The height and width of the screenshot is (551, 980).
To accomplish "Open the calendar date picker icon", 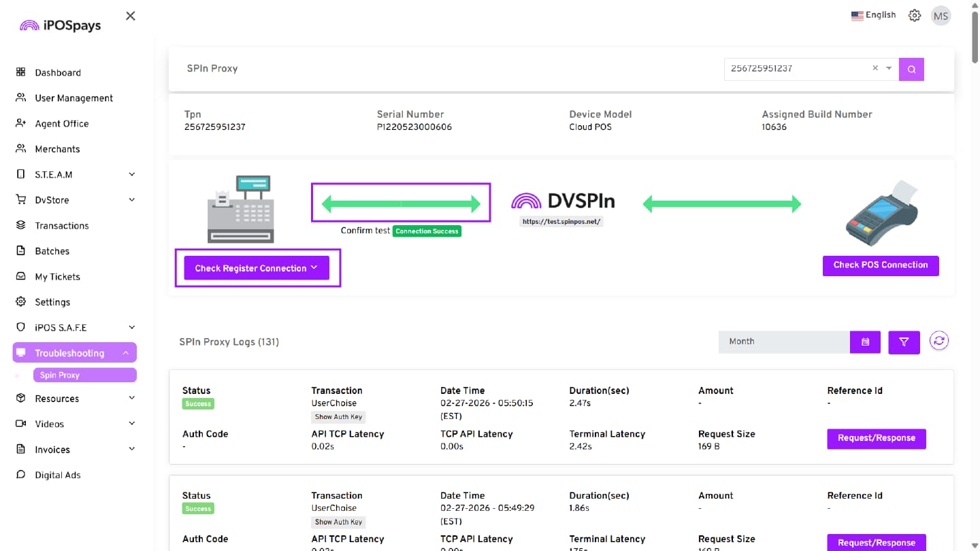I will pyautogui.click(x=865, y=342).
